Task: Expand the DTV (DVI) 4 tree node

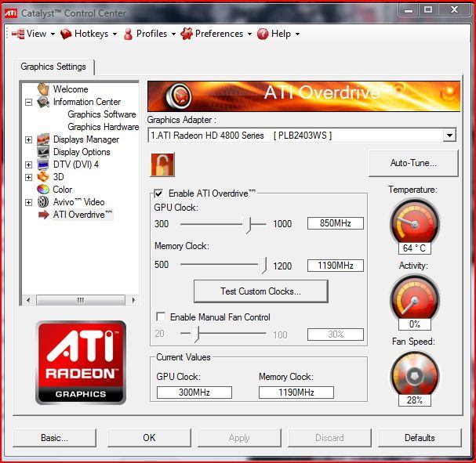Action: [x=28, y=165]
